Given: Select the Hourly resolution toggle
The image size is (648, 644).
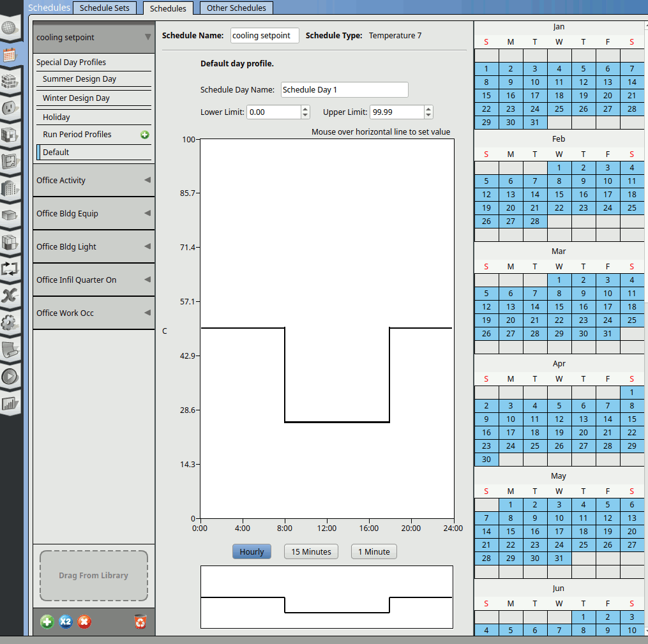Looking at the screenshot, I should (x=252, y=551).
